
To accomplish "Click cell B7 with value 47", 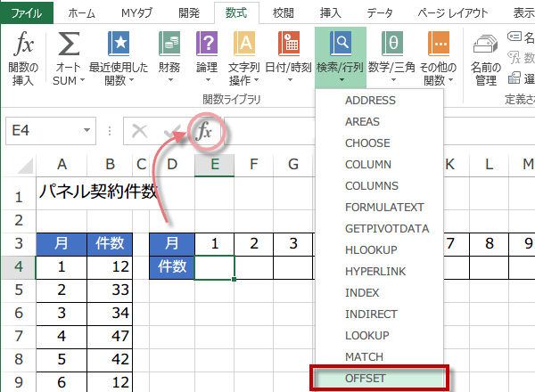I will point(110,337).
